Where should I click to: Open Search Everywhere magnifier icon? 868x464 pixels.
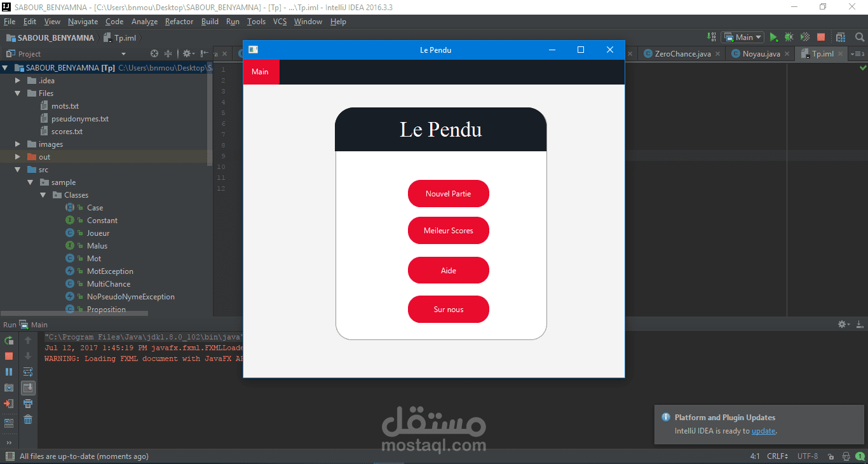click(x=859, y=38)
